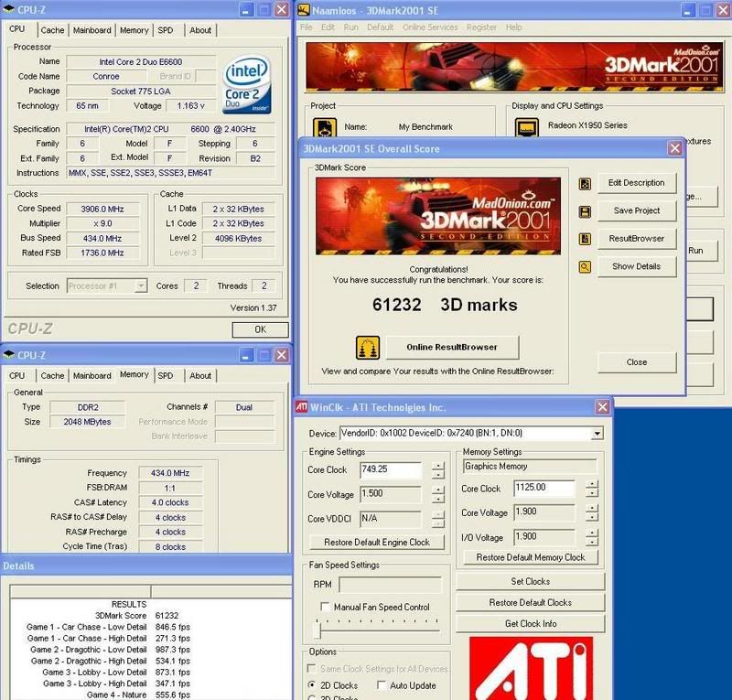Click the top CPU-Z window title icon
732x700 pixels.
click(x=9, y=9)
